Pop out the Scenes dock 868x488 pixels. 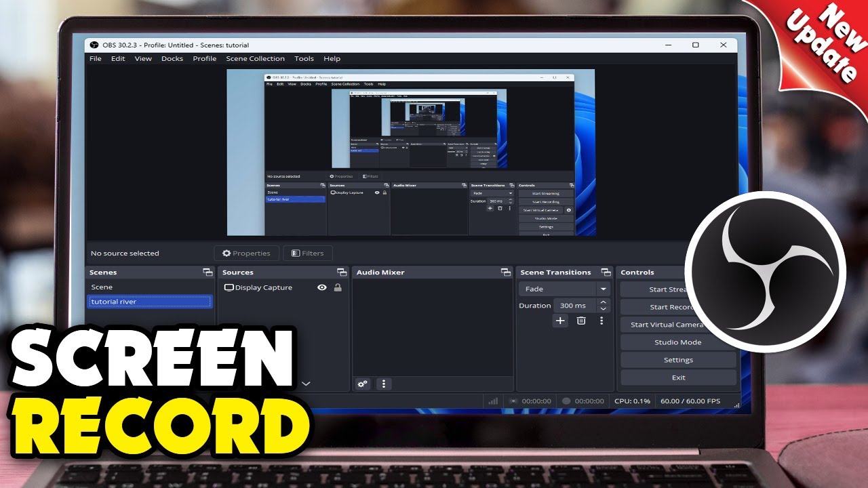coord(208,272)
